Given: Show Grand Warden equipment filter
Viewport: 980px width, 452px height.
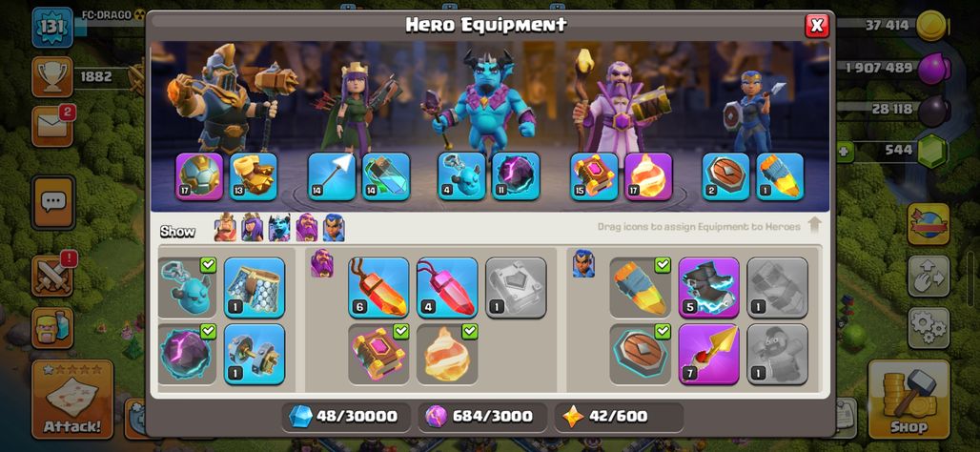Looking at the screenshot, I should point(307,228).
